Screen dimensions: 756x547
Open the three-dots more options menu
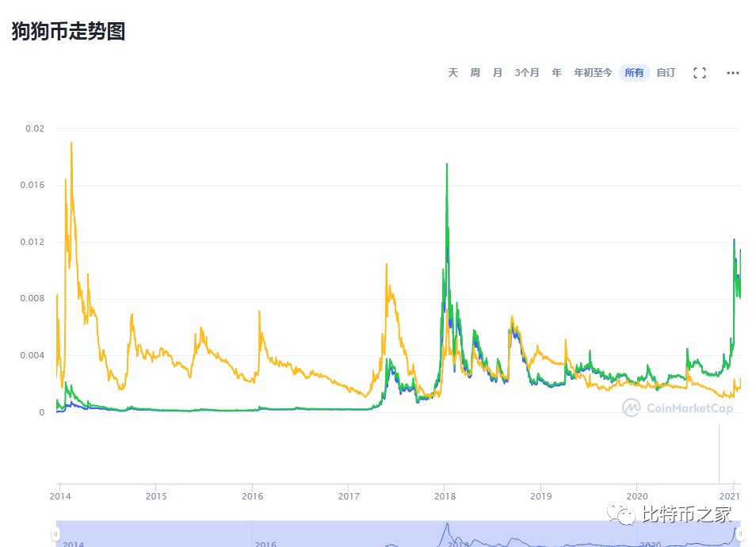(733, 73)
